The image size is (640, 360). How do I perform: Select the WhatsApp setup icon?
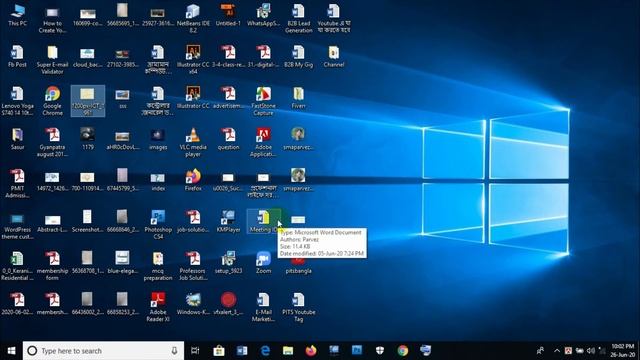263,15
